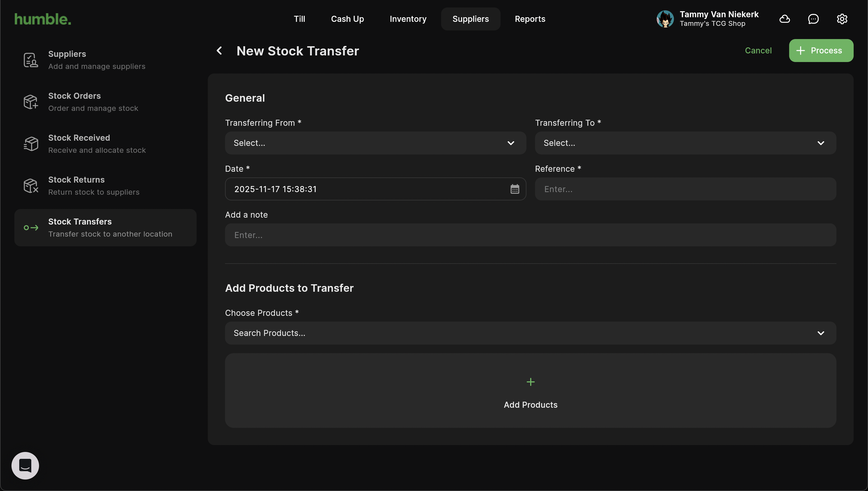Open the Search Products dropdown
Image resolution: width=868 pixels, height=491 pixels.
[530, 333]
